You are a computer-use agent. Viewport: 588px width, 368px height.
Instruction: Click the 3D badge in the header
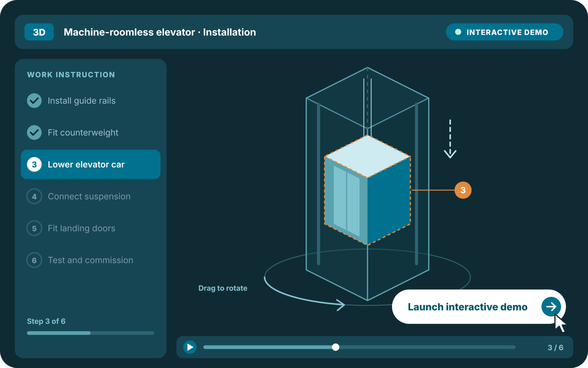(39, 32)
